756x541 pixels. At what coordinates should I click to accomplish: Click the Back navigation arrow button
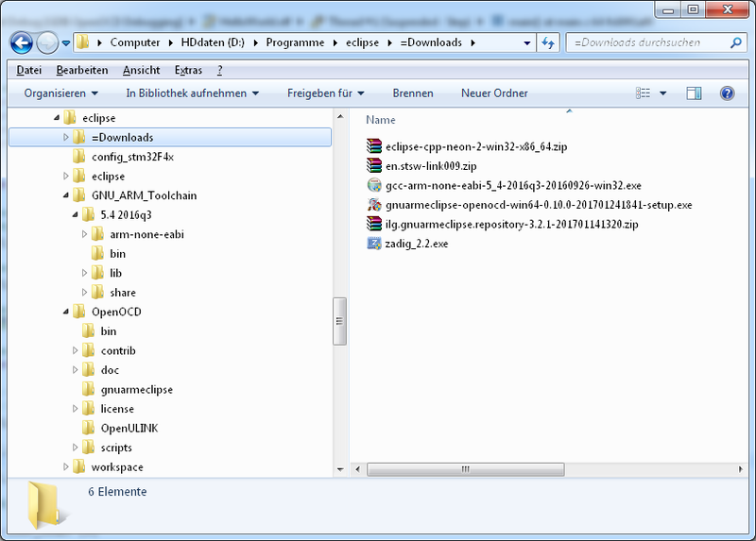22,42
